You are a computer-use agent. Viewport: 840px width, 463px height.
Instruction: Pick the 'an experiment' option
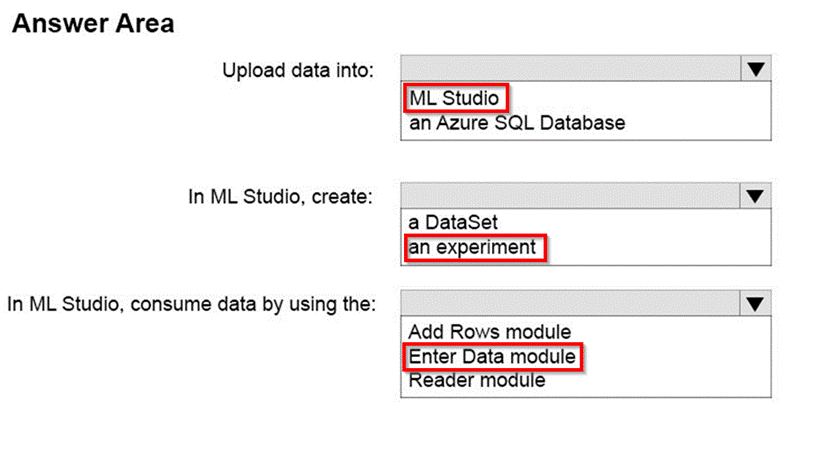point(473,247)
